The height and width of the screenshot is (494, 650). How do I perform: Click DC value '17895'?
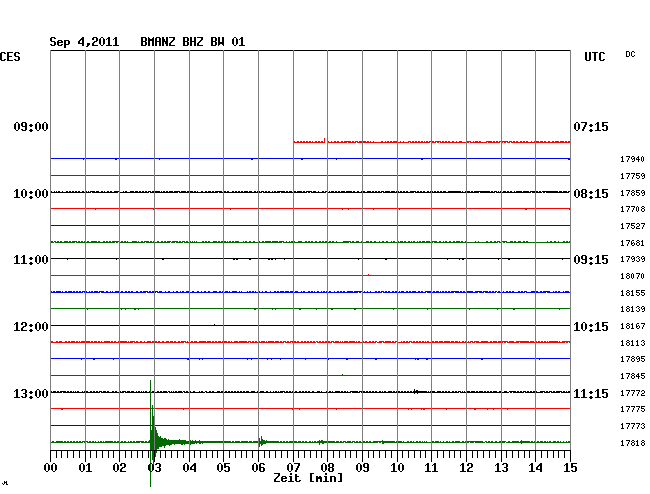point(633,359)
